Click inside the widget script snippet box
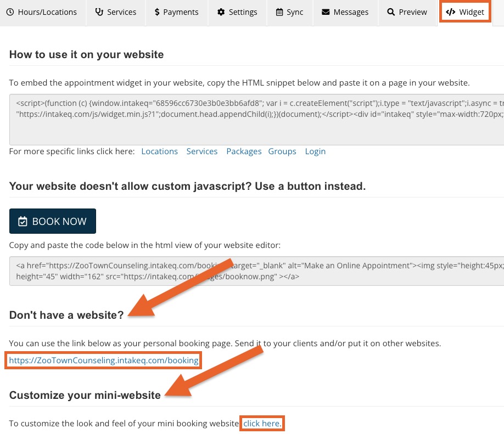Image resolution: width=504 pixels, height=434 pixels. click(256, 120)
